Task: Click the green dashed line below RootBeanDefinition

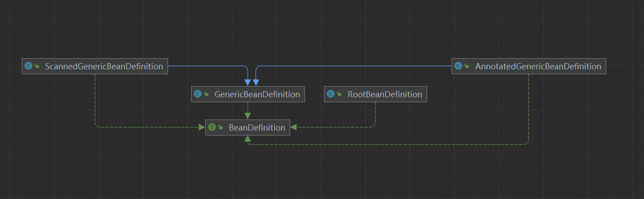Action: pos(376,115)
